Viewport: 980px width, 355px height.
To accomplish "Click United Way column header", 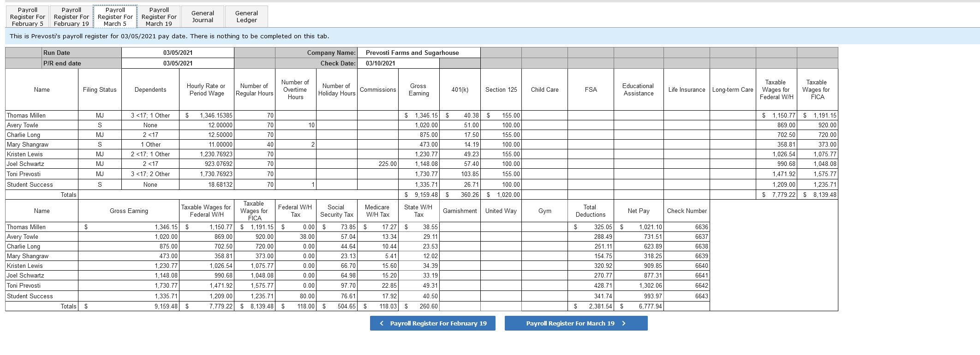I will pos(501,211).
